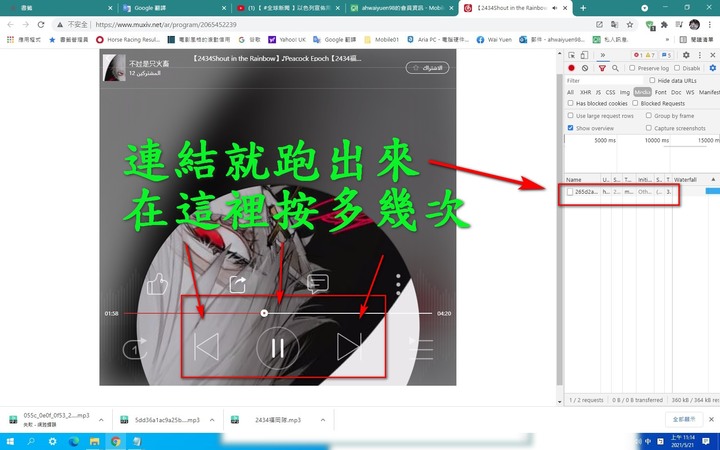Open Windows Start menu

[x=10, y=442]
